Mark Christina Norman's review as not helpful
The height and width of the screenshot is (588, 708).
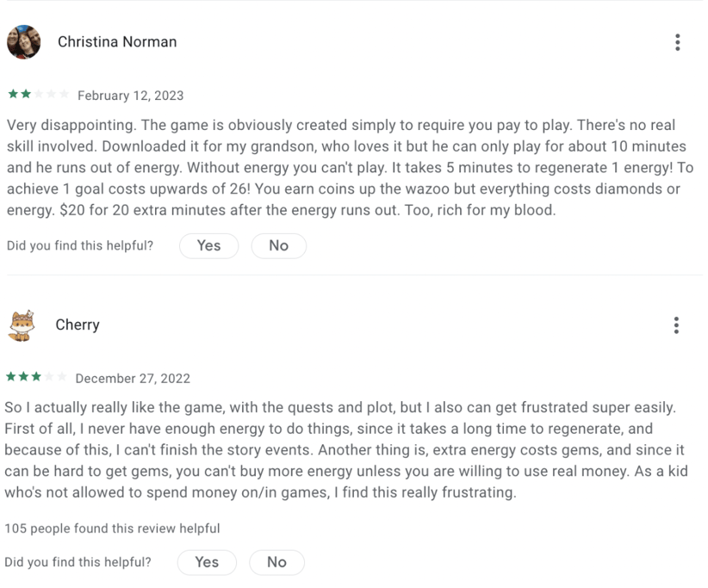pyautogui.click(x=278, y=245)
